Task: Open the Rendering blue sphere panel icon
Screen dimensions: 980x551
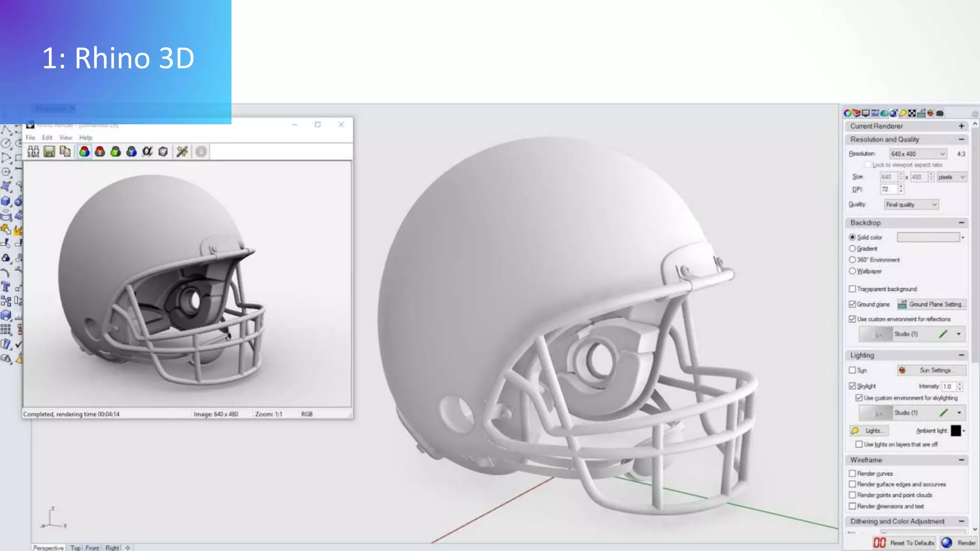Action: 893,113
